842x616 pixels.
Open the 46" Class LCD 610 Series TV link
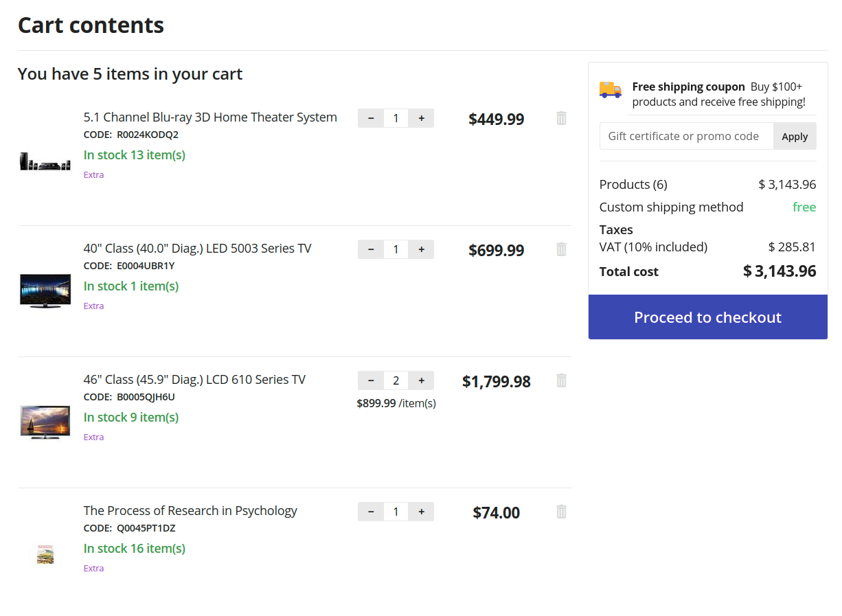click(194, 380)
